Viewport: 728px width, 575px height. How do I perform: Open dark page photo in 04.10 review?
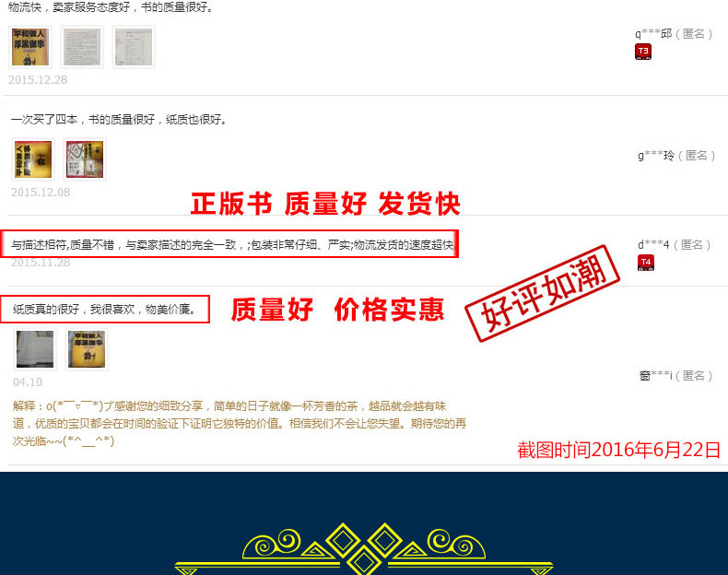35,349
